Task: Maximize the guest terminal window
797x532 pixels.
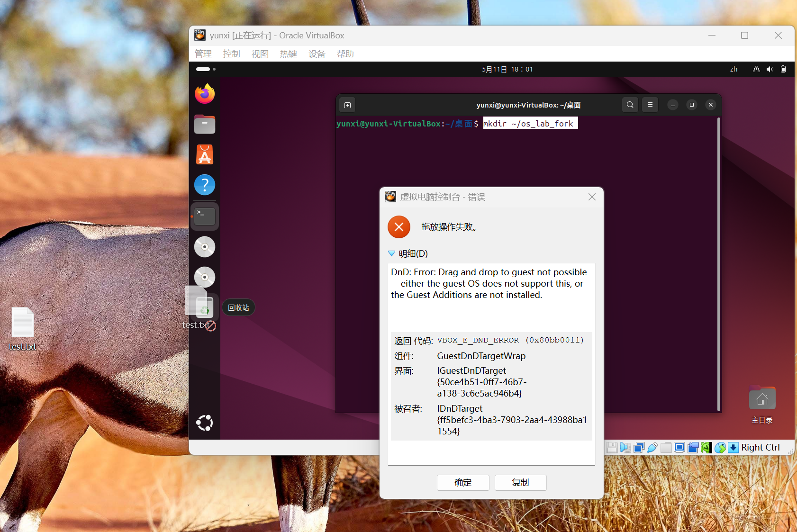Action: (692, 105)
